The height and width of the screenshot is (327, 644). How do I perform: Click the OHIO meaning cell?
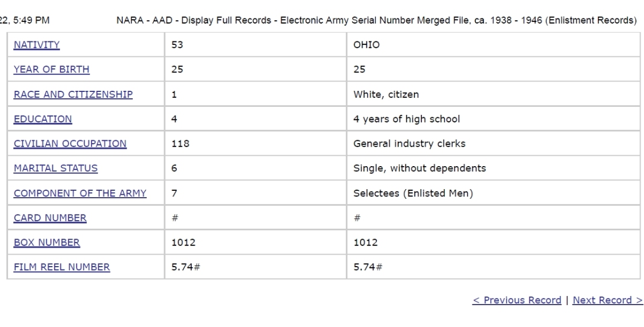click(x=493, y=45)
